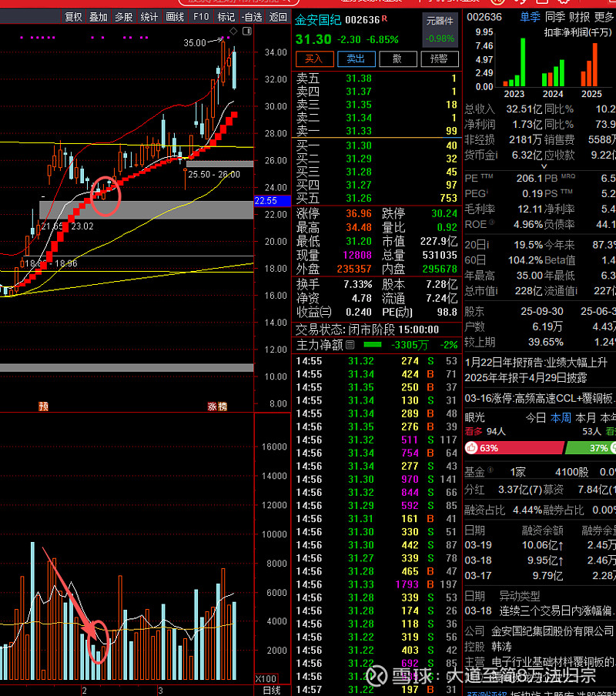Click the info mark beside 总市值
616x696 pixels.
pos(496,289)
